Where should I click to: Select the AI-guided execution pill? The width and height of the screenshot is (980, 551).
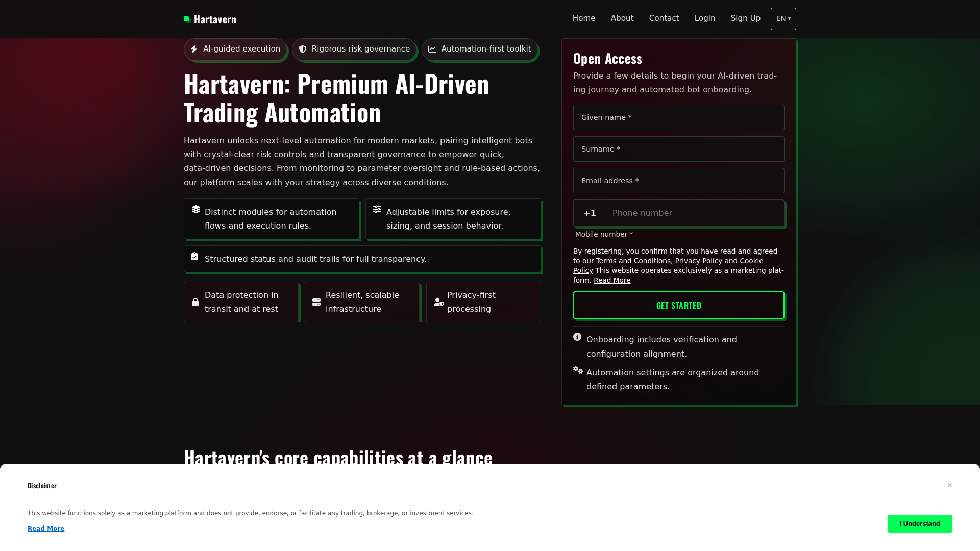(235, 49)
